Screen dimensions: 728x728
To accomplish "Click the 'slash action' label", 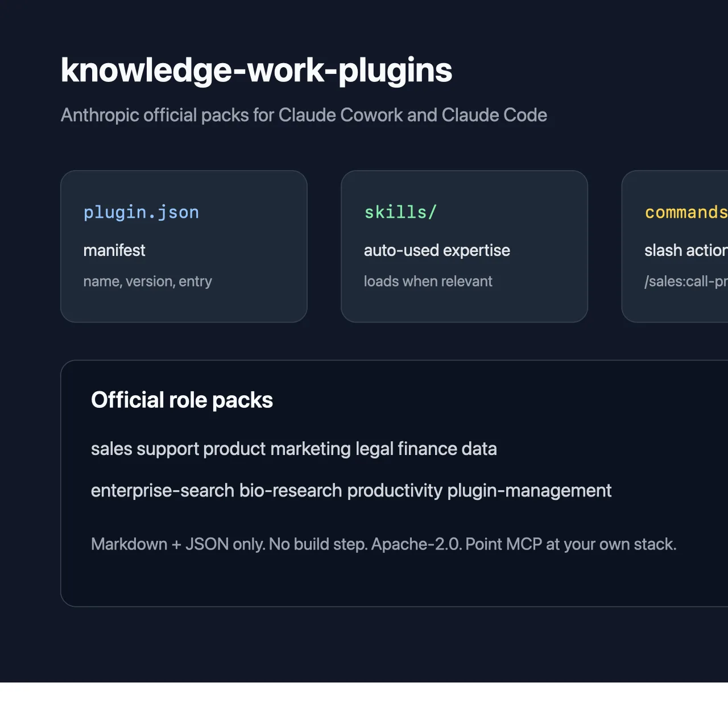I will 686,250.
